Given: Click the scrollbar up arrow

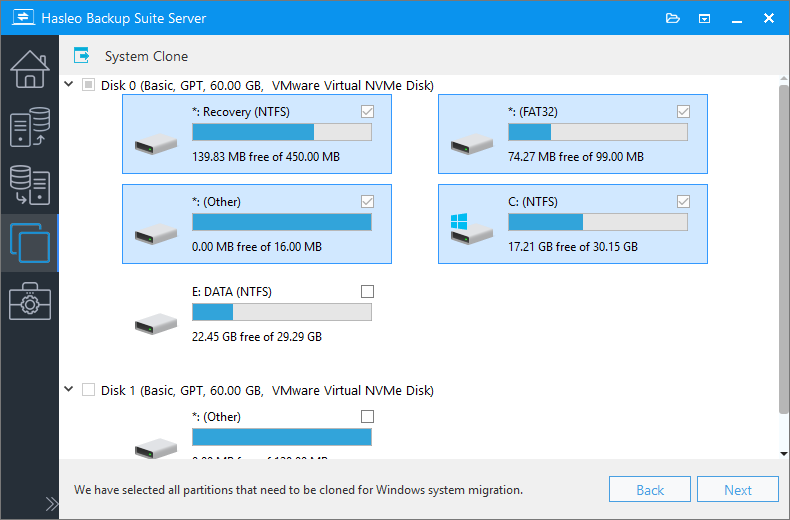Looking at the screenshot, I should (x=784, y=80).
